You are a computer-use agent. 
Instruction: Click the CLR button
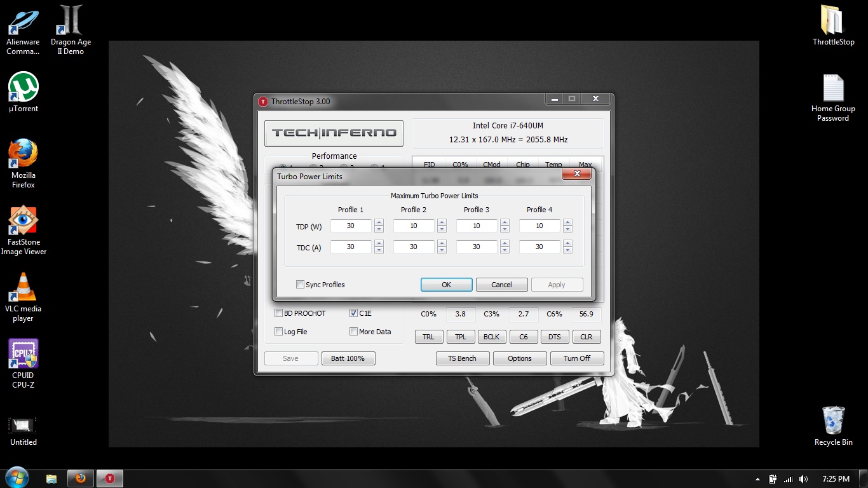pos(587,337)
